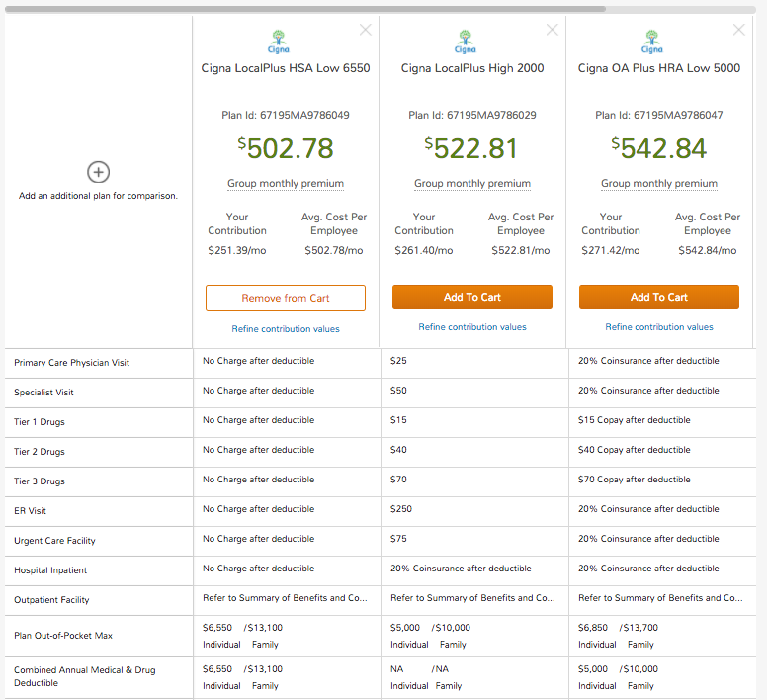Click Outpatient Facility row label

coord(51,600)
